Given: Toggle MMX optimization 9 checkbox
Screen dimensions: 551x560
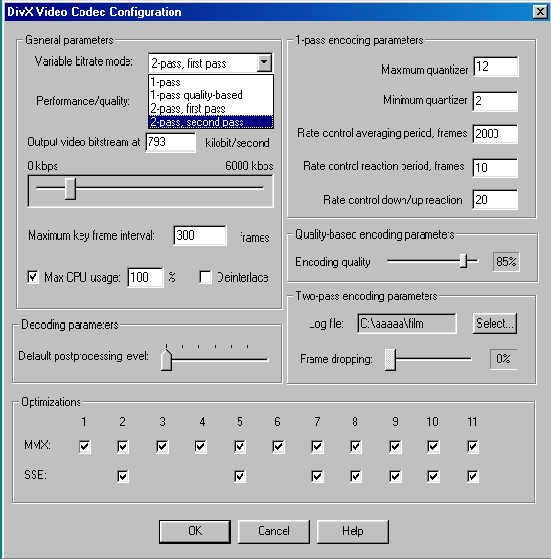Looking at the screenshot, I should 395,446.
